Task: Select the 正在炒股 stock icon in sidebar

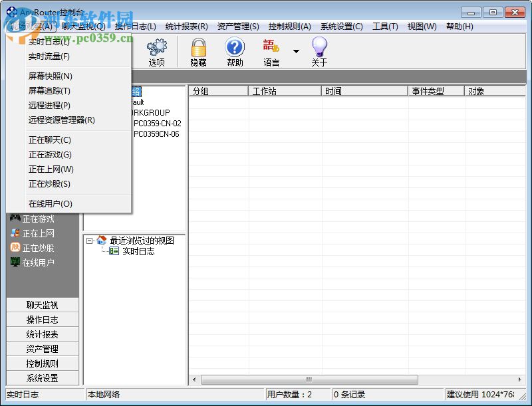Action: pyautogui.click(x=15, y=248)
